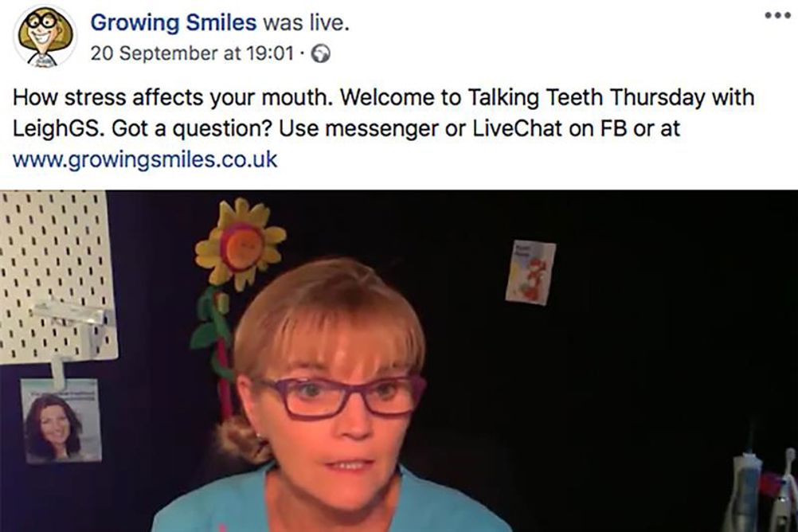The image size is (798, 532).
Task: Click the "was live." status text
Action: [307, 22]
